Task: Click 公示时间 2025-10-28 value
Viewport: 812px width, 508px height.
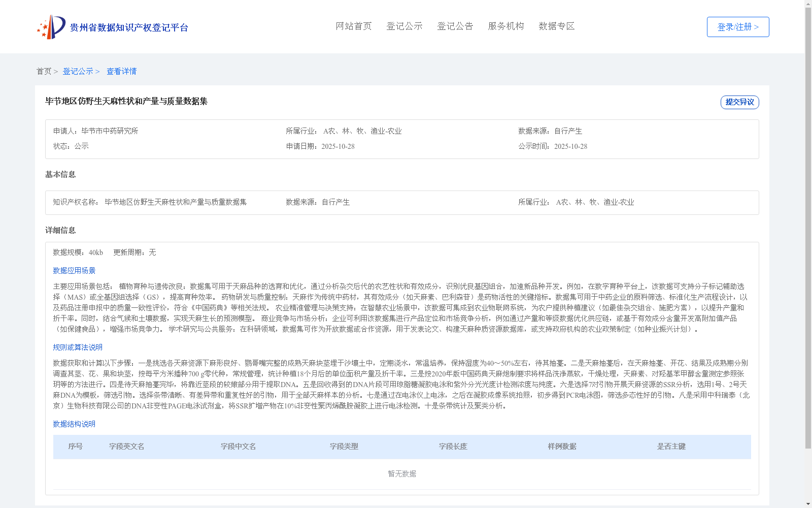Action: click(570, 146)
